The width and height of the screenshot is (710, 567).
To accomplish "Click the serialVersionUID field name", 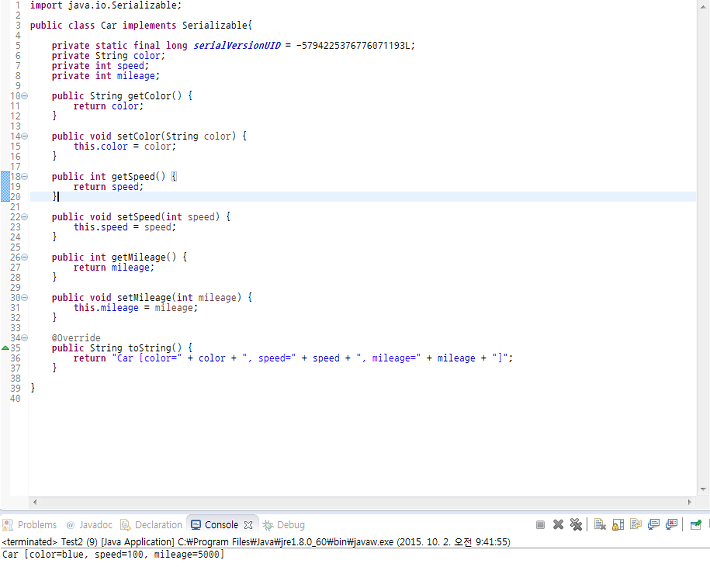I will tap(237, 45).
